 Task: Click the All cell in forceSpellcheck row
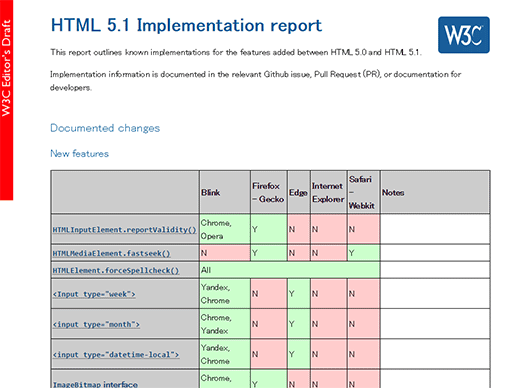(290, 270)
